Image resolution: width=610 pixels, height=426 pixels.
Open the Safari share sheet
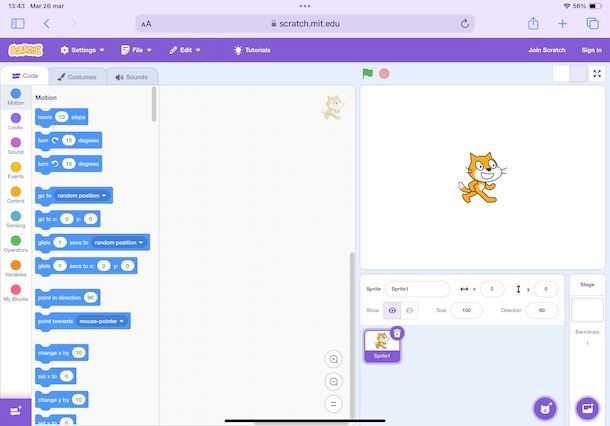[x=533, y=23]
